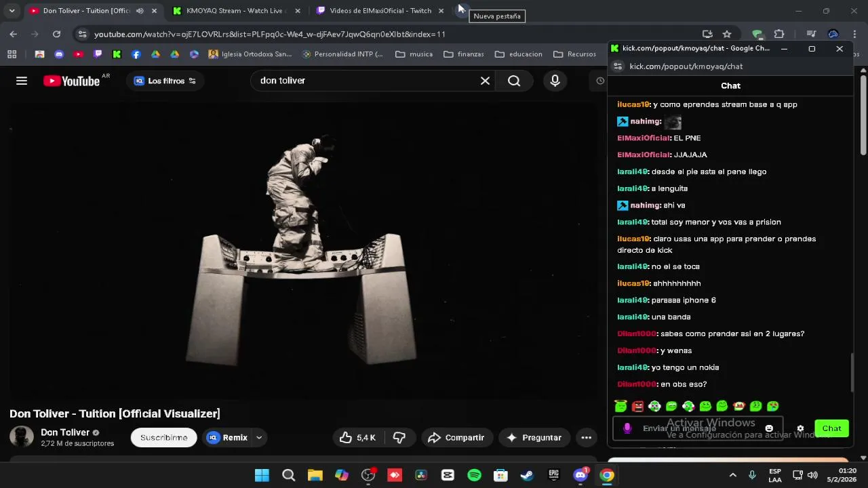Open 'Personalidad INTP' bookmark

pos(342,54)
